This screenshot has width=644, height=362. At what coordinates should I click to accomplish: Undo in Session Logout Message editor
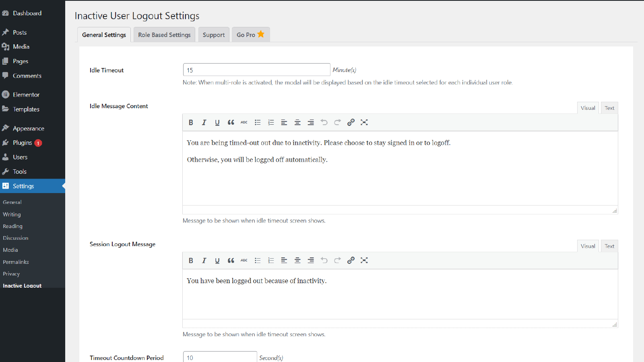[324, 260]
